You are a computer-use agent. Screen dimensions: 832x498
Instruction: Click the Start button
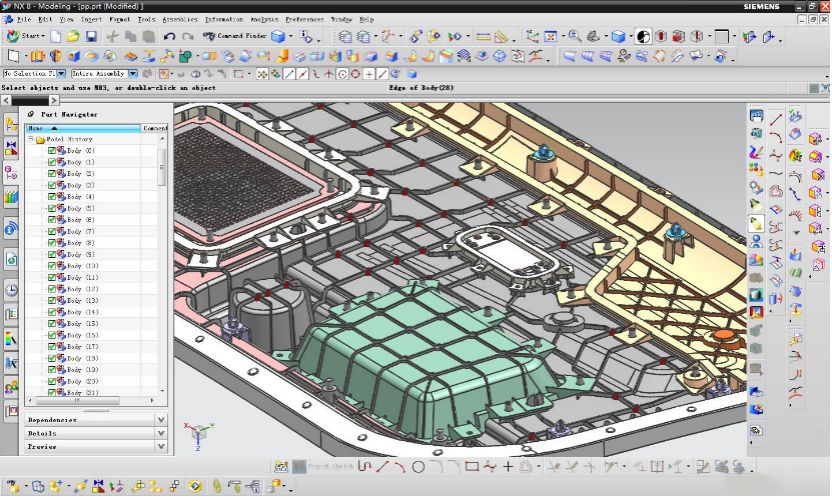[x=26, y=37]
